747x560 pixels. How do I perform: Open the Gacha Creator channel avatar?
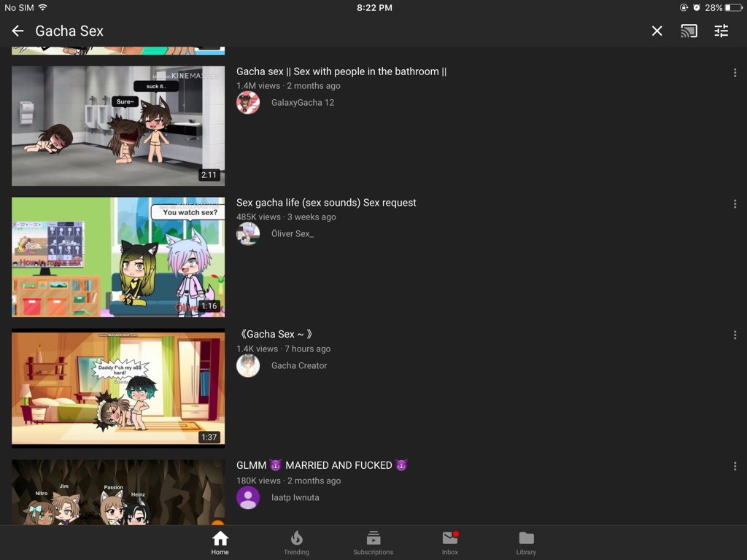click(x=248, y=365)
